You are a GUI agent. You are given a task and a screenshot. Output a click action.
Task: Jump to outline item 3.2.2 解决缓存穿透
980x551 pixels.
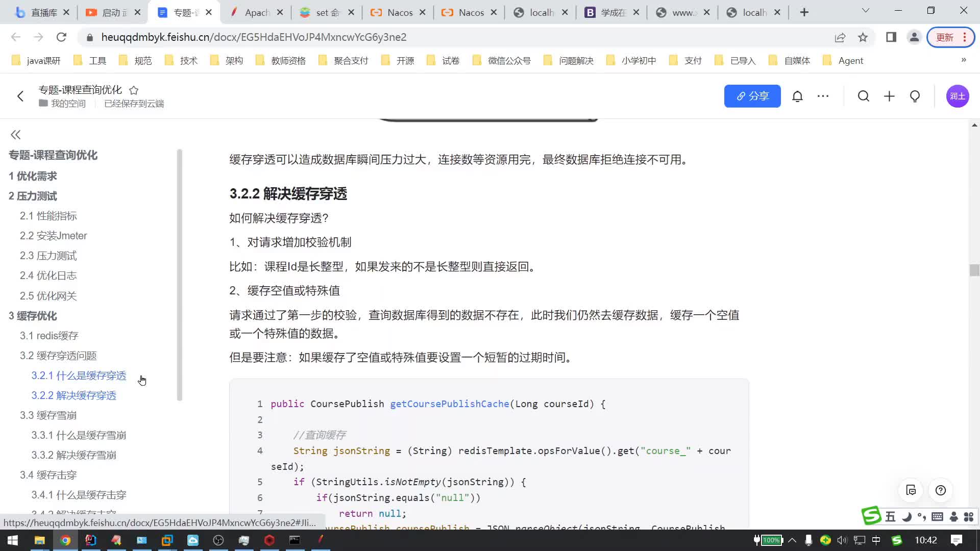coord(73,395)
